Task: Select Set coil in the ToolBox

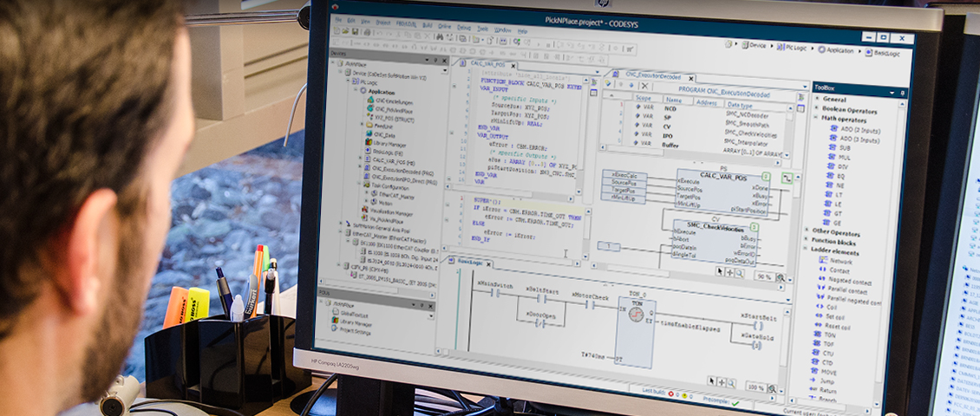Action: [831, 316]
